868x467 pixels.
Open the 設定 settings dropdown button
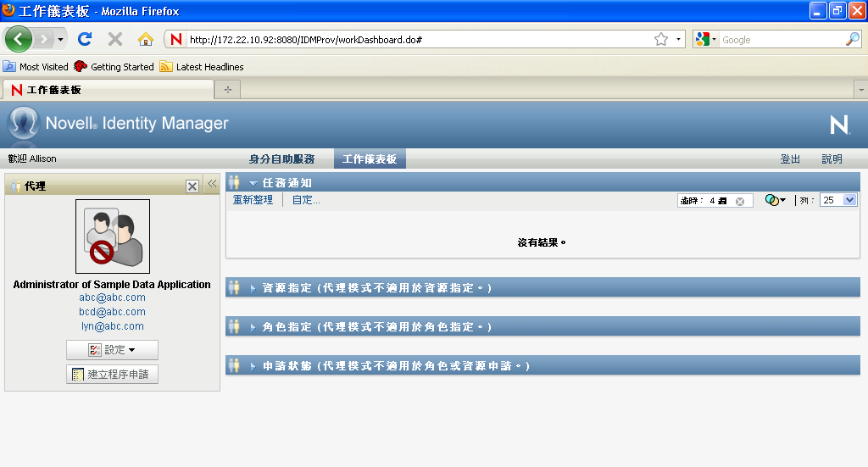click(x=113, y=350)
